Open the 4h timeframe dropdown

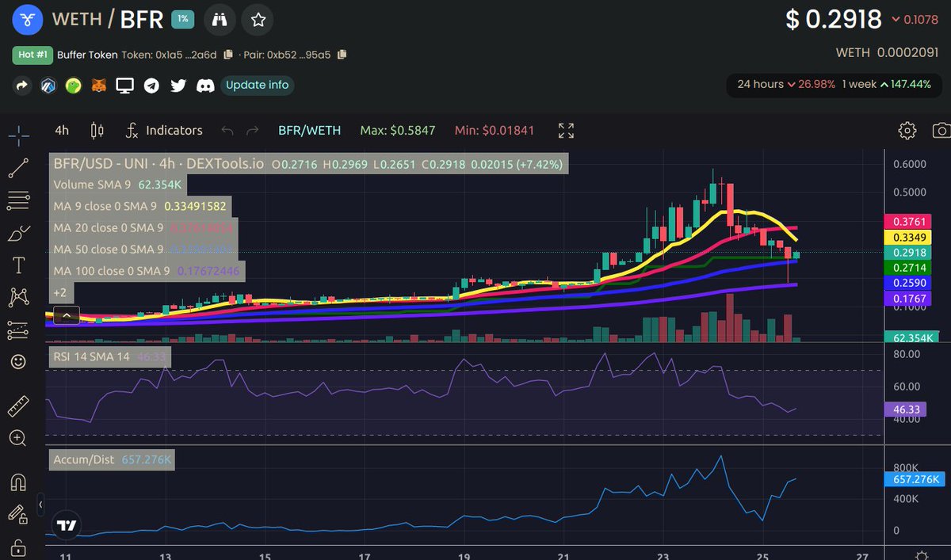pos(62,130)
